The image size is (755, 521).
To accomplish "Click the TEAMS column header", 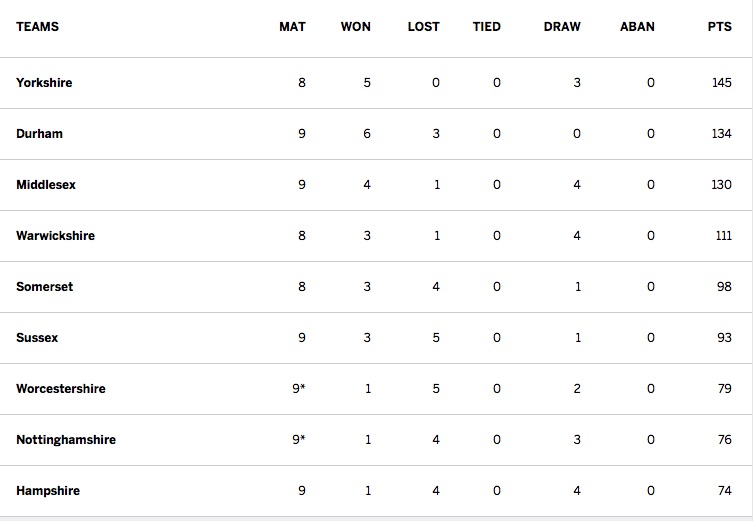I will (37, 27).
